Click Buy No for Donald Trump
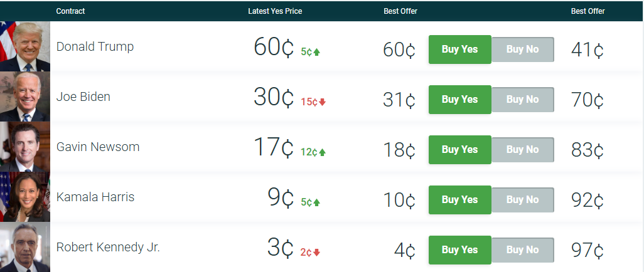The width and height of the screenshot is (644, 272). [522, 50]
